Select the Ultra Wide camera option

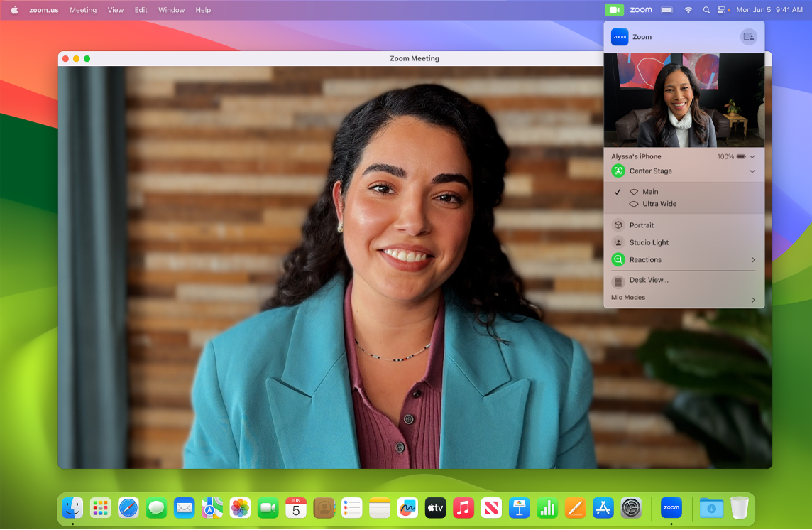[x=659, y=205]
